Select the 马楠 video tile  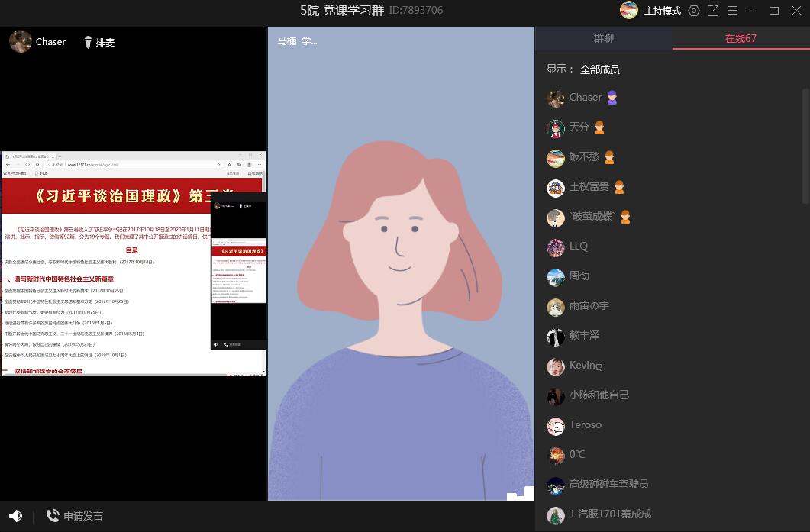click(x=401, y=263)
